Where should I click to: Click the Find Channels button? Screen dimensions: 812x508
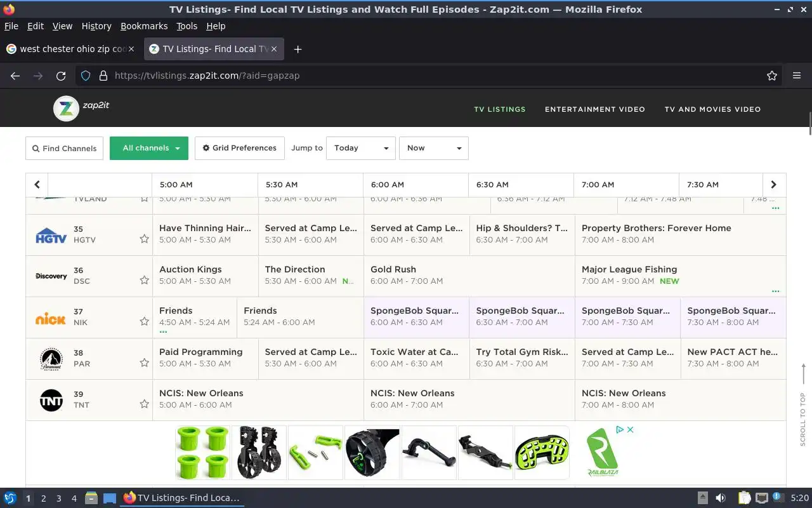[64, 148]
